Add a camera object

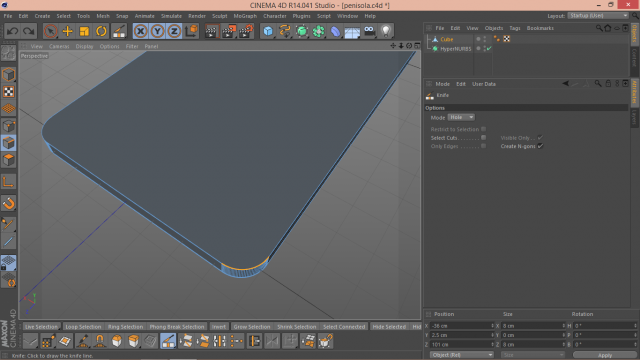coord(369,31)
